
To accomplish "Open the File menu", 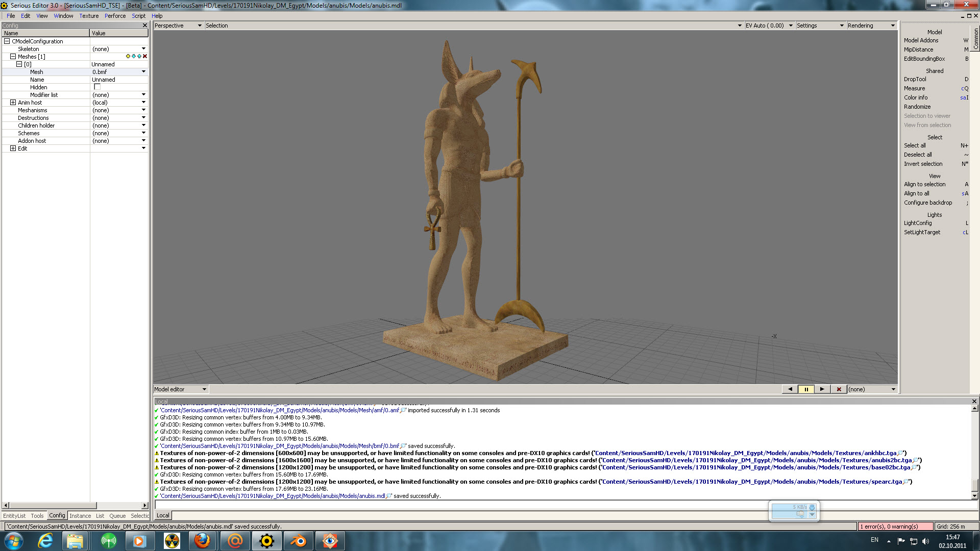I will pos(11,16).
